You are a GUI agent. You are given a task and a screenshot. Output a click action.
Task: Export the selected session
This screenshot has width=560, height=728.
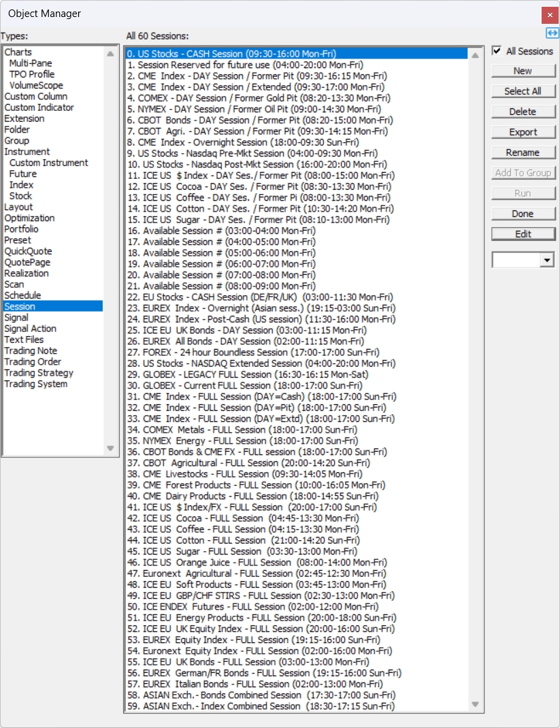pos(523,132)
